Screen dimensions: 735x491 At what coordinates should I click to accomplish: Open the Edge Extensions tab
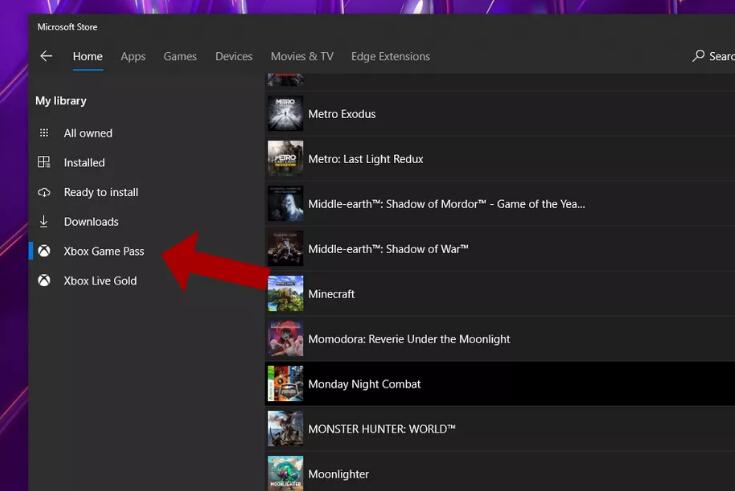[x=390, y=56]
